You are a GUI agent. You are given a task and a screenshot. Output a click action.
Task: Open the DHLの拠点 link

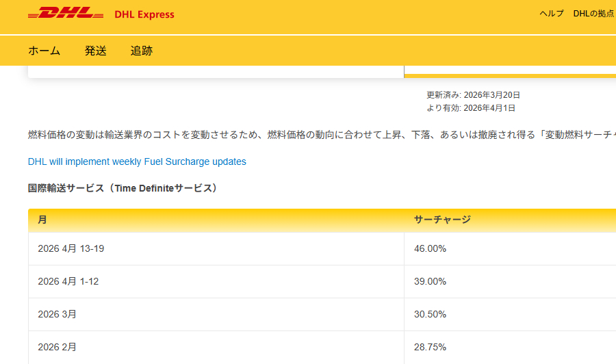coord(594,14)
